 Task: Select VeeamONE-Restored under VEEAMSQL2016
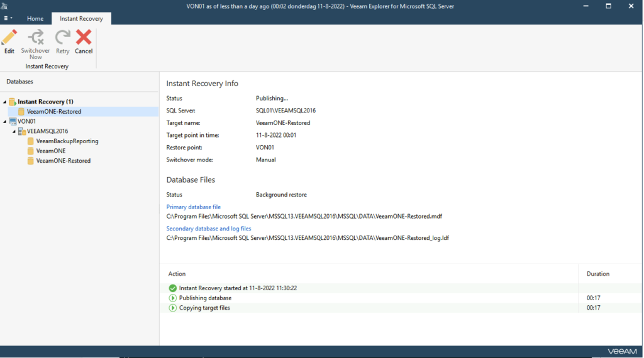tap(63, 161)
